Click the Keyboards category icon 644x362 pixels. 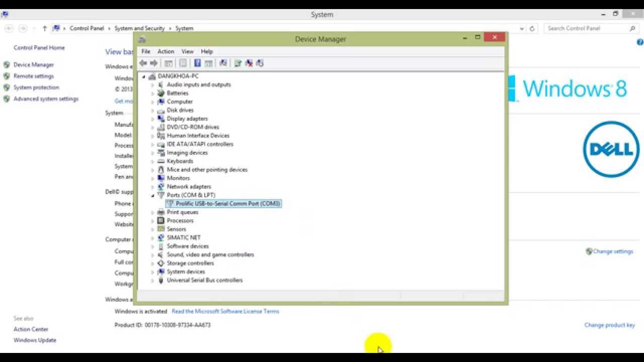161,161
